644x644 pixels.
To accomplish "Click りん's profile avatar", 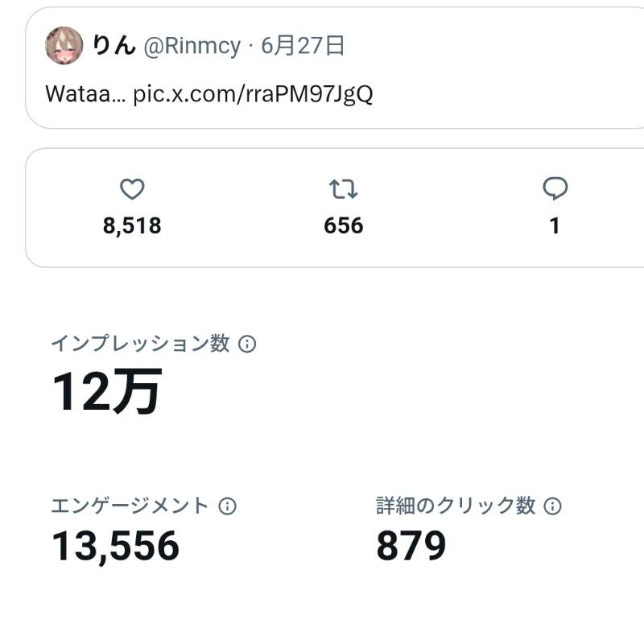I will pos(64,46).
